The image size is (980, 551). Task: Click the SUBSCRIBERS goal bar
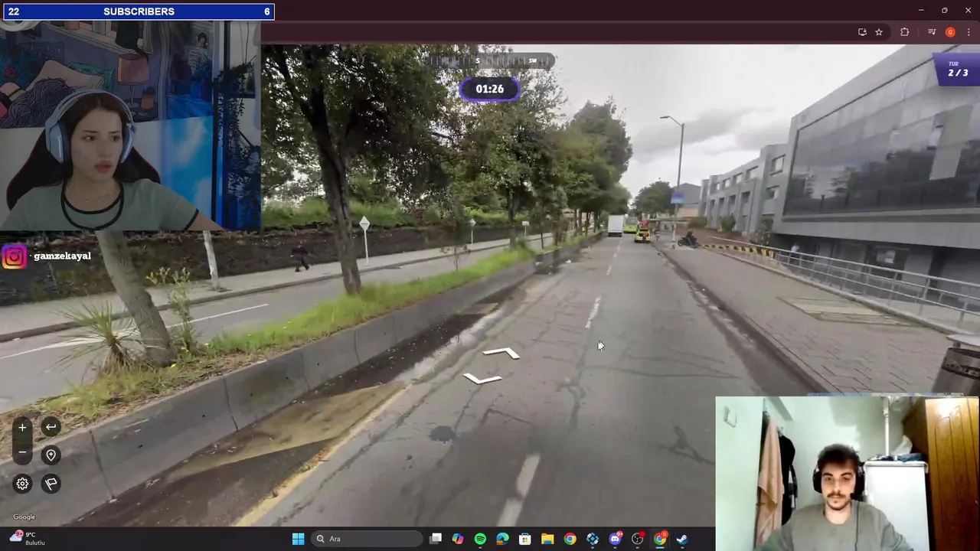point(137,11)
